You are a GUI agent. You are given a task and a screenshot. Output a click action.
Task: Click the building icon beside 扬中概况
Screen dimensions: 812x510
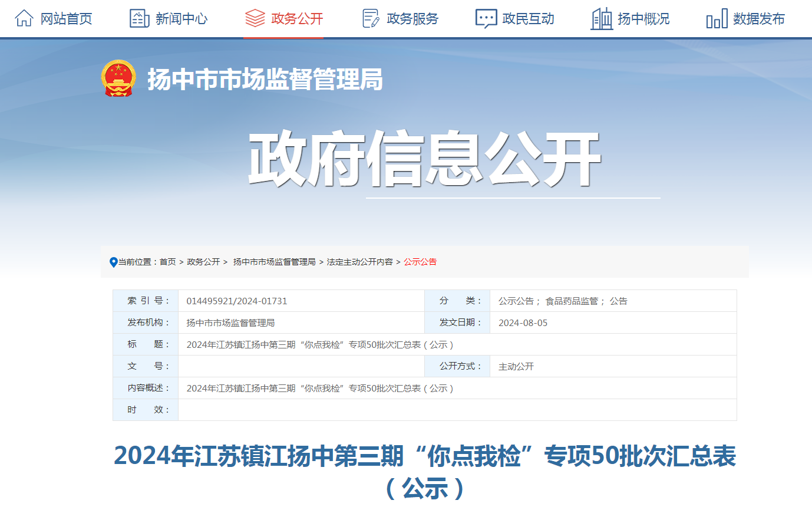pyautogui.click(x=602, y=18)
